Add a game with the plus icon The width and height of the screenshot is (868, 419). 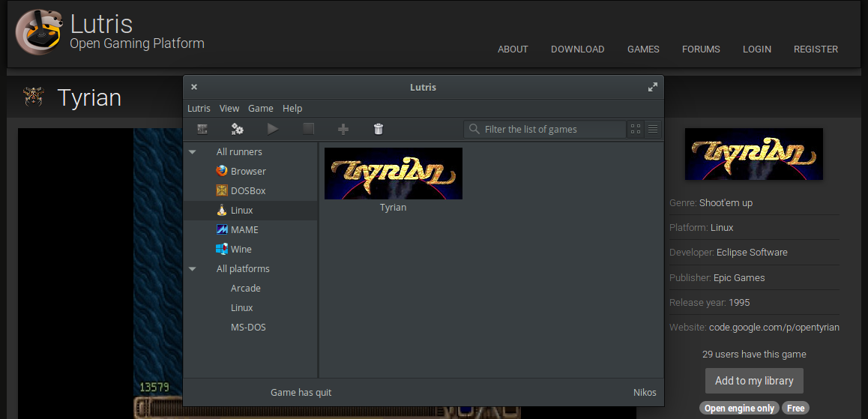343,129
